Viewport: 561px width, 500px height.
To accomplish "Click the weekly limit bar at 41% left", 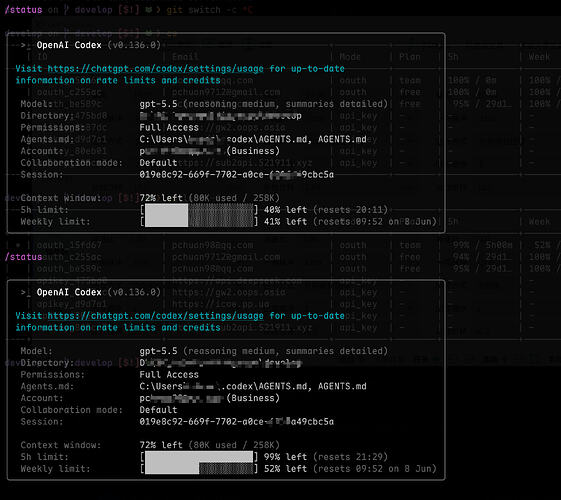I will [x=199, y=221].
